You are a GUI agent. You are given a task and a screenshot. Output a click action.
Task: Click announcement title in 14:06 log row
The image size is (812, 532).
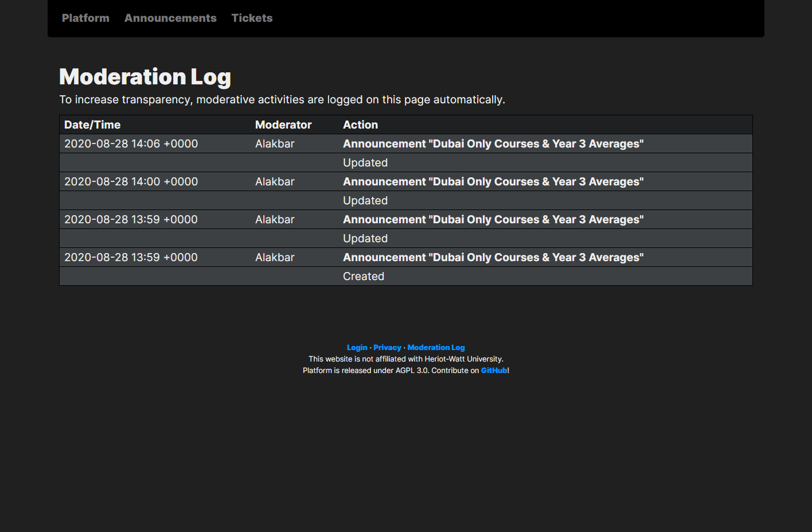coord(493,143)
